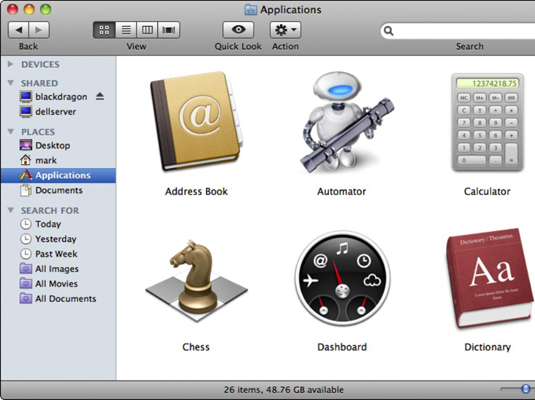This screenshot has height=400, width=535.
Task: Go back with the left arrow button
Action: (x=18, y=30)
